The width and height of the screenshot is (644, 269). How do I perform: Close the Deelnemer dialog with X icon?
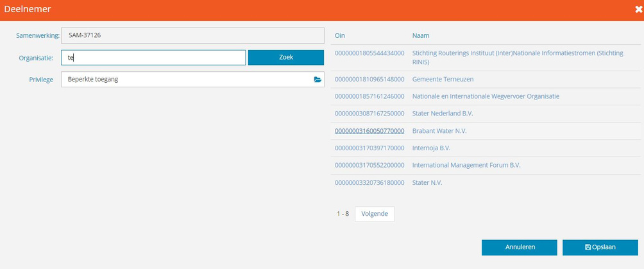coord(638,10)
